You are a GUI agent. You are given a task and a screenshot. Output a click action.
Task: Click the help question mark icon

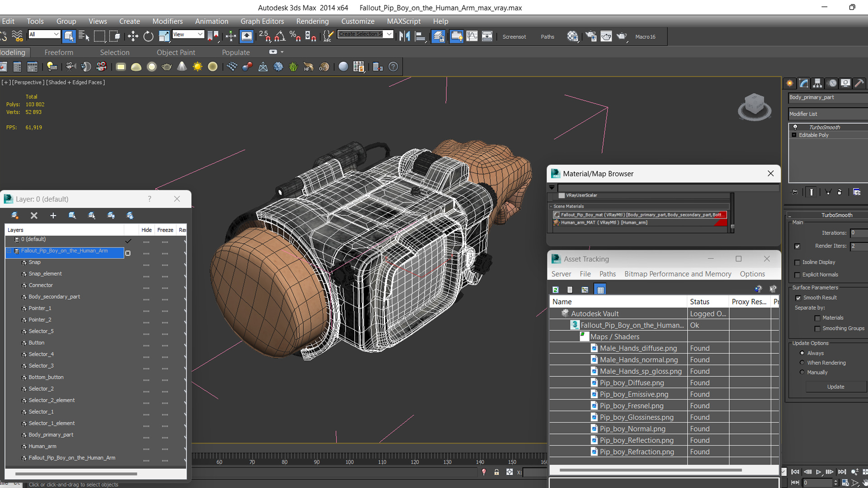(x=393, y=67)
